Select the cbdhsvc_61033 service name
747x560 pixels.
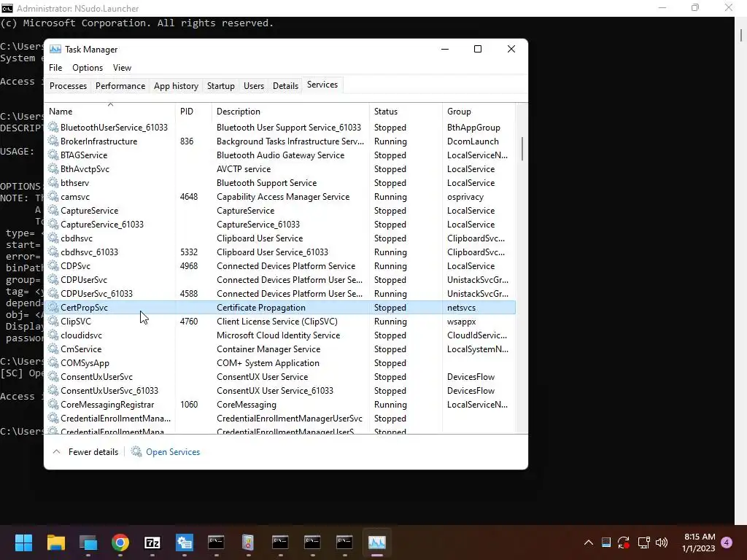click(89, 252)
